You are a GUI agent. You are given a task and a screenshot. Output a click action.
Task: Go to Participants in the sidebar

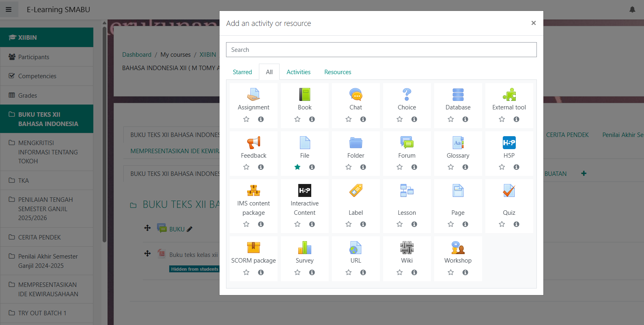coord(34,57)
